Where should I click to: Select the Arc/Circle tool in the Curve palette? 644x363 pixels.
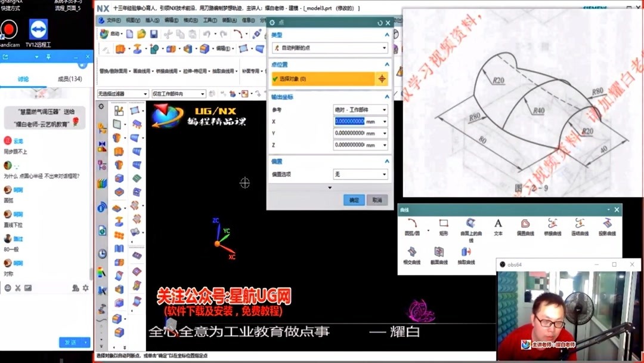pyautogui.click(x=413, y=222)
